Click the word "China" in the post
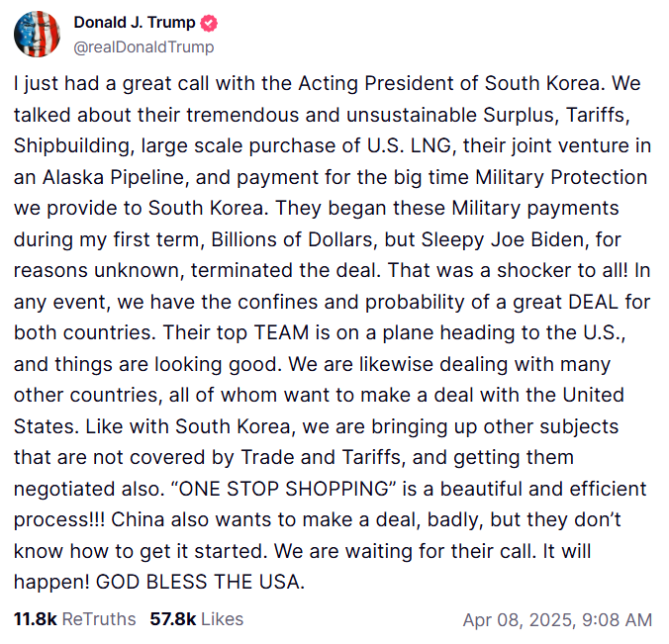Image resolution: width=669 pixels, height=644 pixels. coord(138,520)
